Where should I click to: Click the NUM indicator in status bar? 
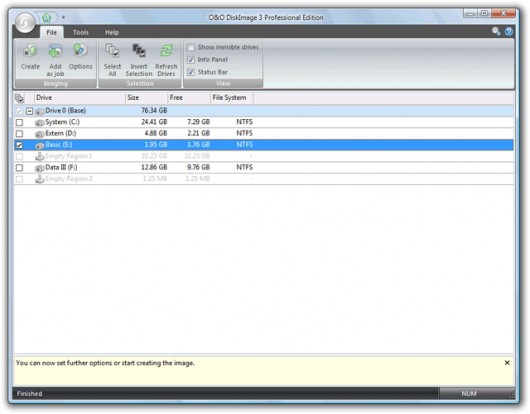point(469,394)
